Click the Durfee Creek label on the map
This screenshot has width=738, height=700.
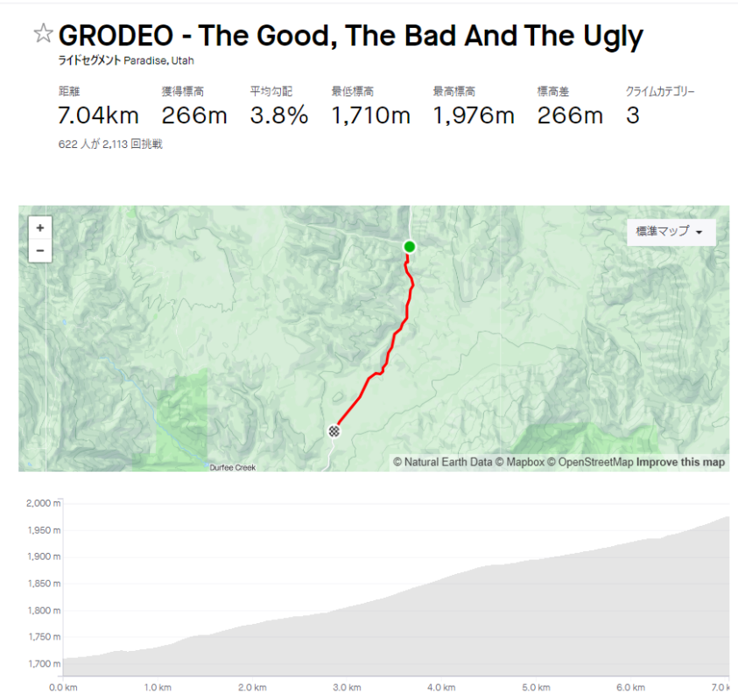click(x=233, y=468)
